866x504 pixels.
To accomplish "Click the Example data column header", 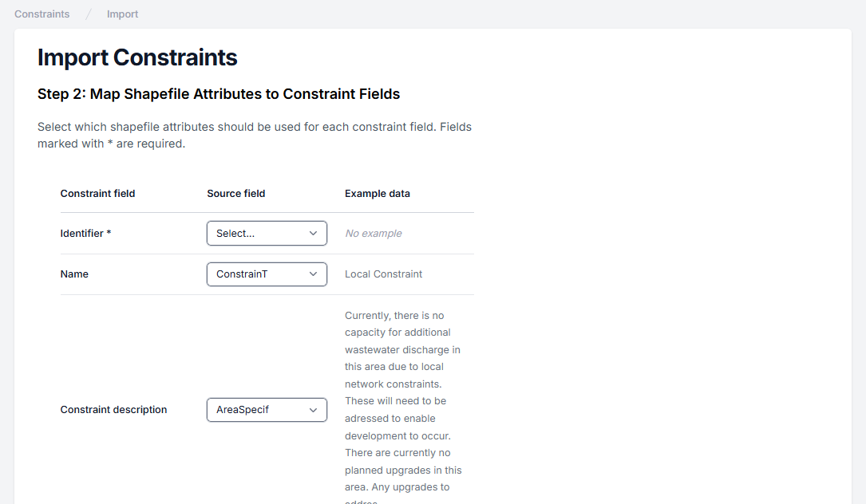I will click(378, 194).
